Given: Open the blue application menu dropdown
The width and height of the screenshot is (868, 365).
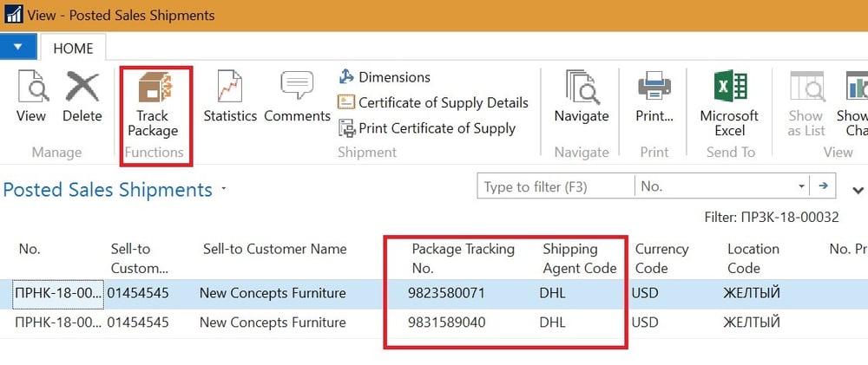Looking at the screenshot, I should tap(18, 47).
